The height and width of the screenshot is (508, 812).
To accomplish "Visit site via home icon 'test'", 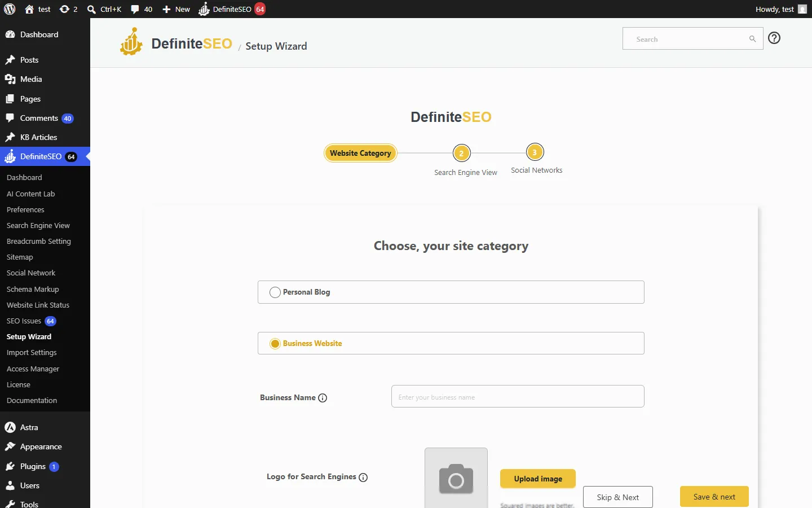I will pyautogui.click(x=37, y=9).
